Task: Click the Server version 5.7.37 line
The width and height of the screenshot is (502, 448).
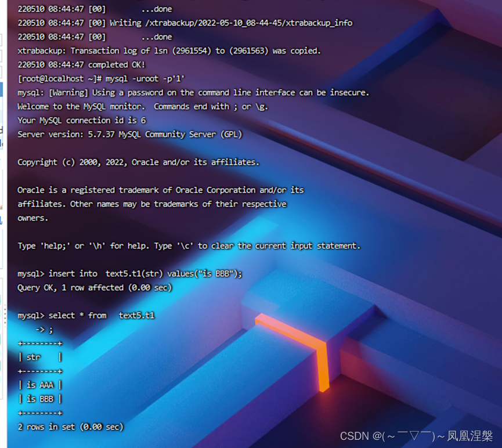Action: click(129, 135)
